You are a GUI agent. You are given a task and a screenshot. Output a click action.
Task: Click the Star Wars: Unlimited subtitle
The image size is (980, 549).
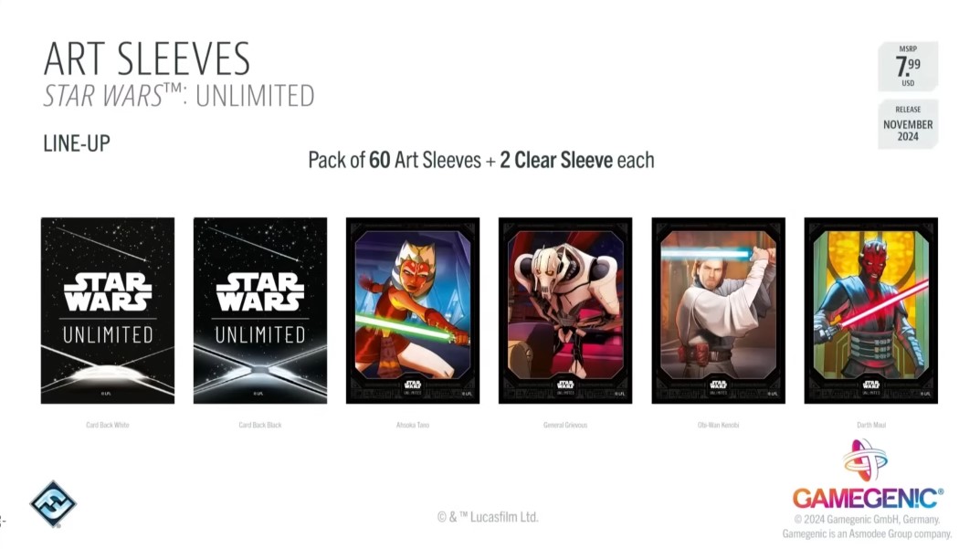click(179, 96)
